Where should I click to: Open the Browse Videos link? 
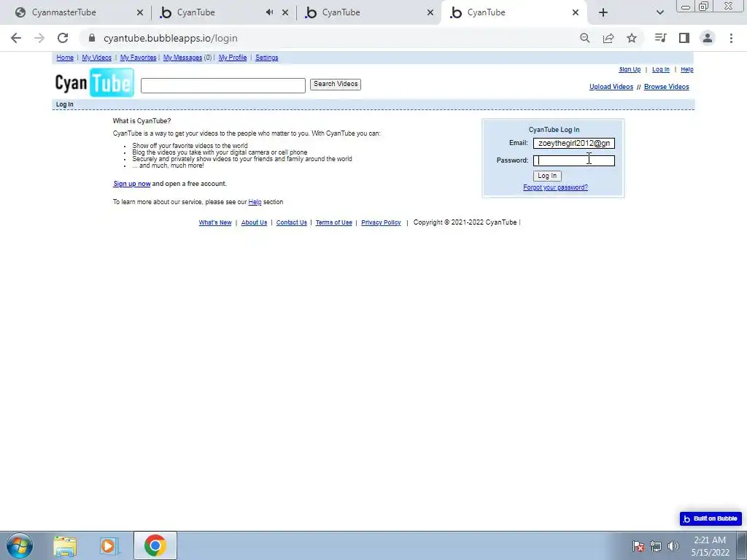(x=667, y=87)
